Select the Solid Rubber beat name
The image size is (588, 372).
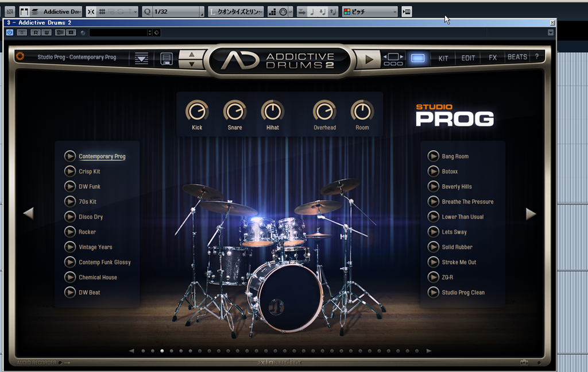pyautogui.click(x=457, y=247)
